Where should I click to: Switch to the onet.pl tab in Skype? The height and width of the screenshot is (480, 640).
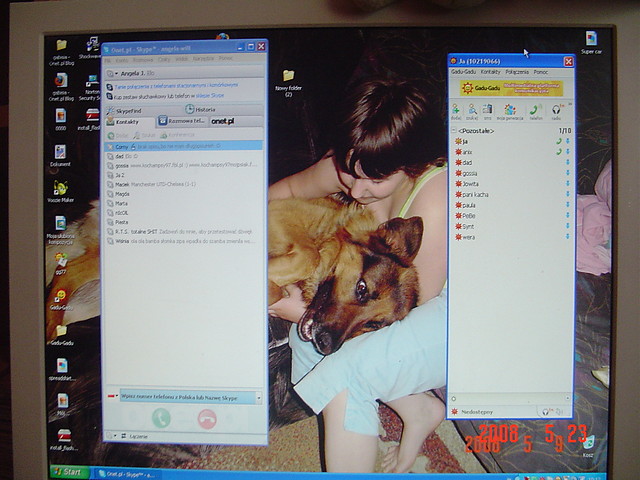pos(236,121)
